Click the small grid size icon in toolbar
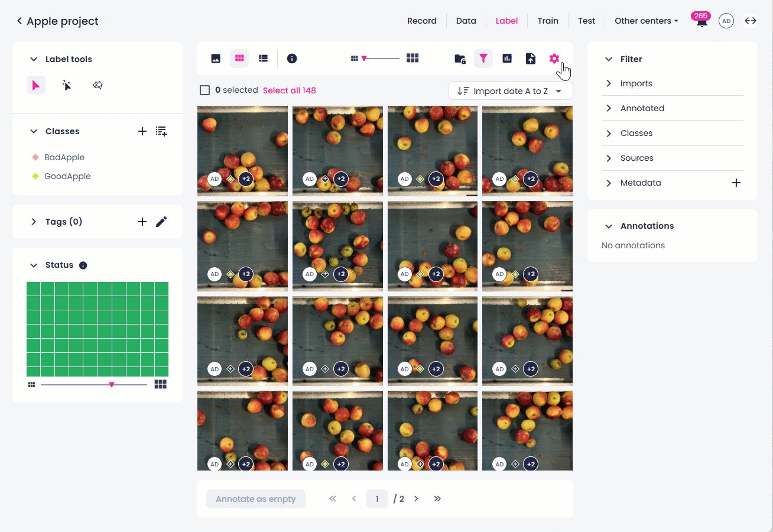Screen dimensions: 773x532 [x=355, y=59]
